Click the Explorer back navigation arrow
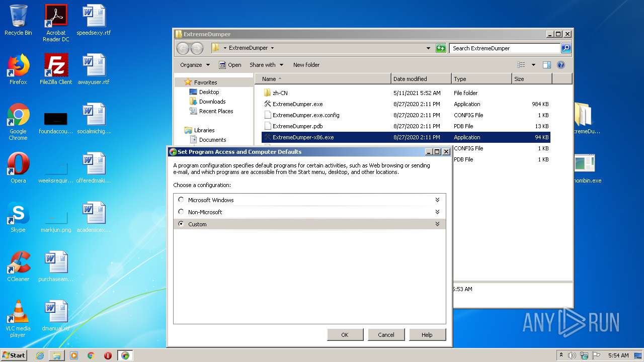 coord(183,48)
